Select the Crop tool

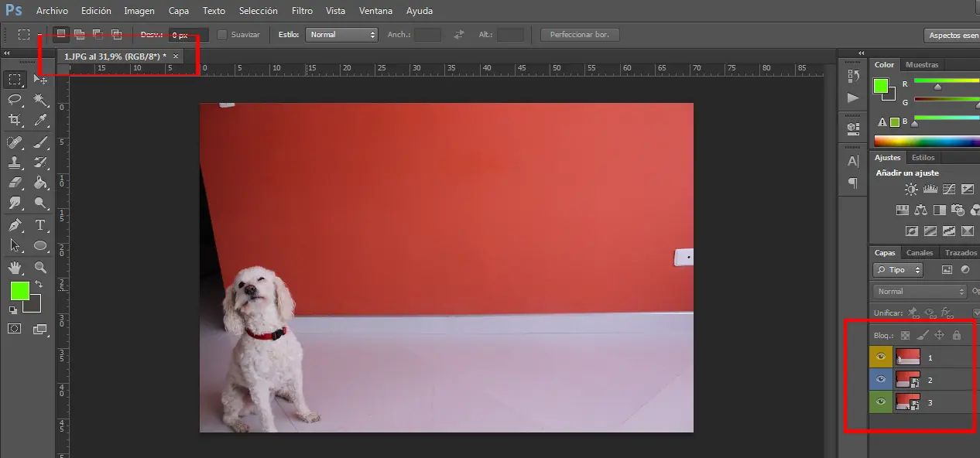pyautogui.click(x=15, y=120)
